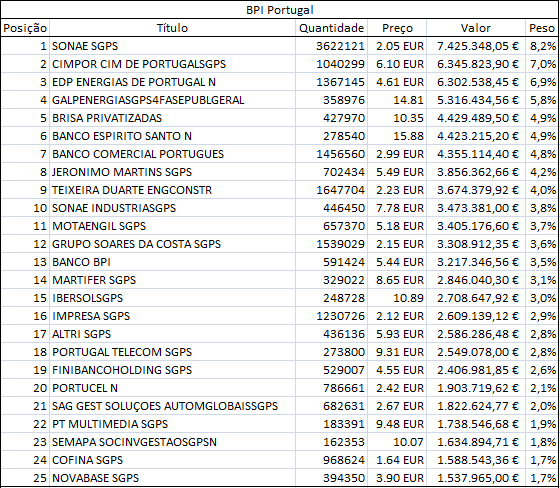This screenshot has height=488, width=560.
Task: Click weight 3,0% in Ibersol row
Action: (x=542, y=298)
